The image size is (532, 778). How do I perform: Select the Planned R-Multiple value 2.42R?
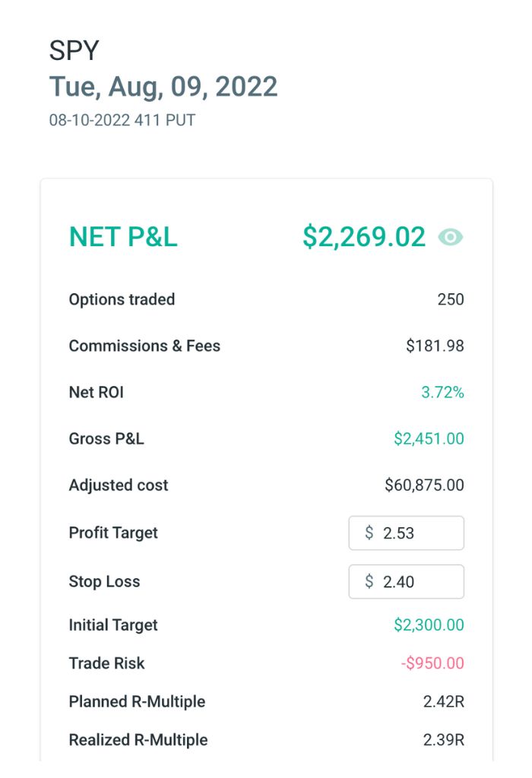[448, 701]
